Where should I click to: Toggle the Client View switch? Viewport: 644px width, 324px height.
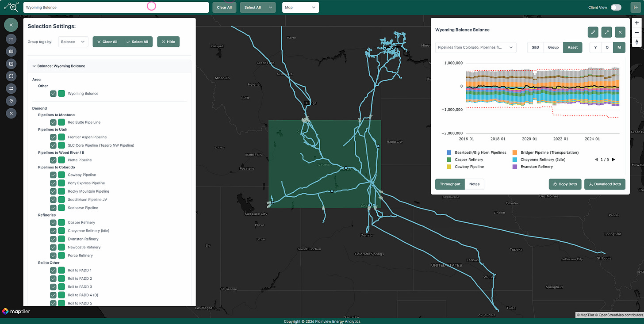616,8
